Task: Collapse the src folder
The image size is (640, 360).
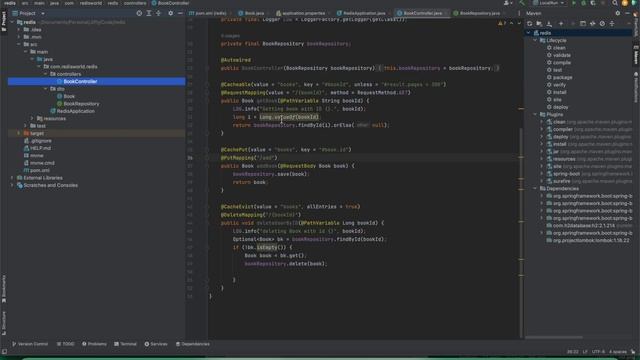Action: pyautogui.click(x=19, y=44)
